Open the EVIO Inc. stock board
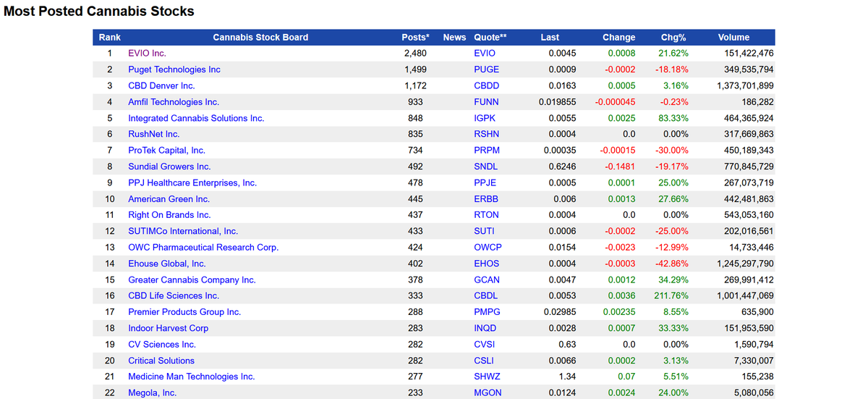Screen dimensions: 868x399 147,54
